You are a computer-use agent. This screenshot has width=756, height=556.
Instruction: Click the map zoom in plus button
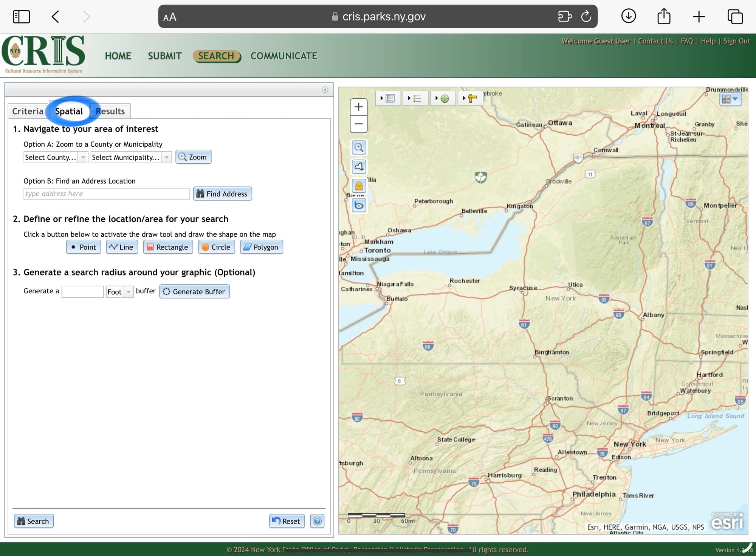click(358, 107)
